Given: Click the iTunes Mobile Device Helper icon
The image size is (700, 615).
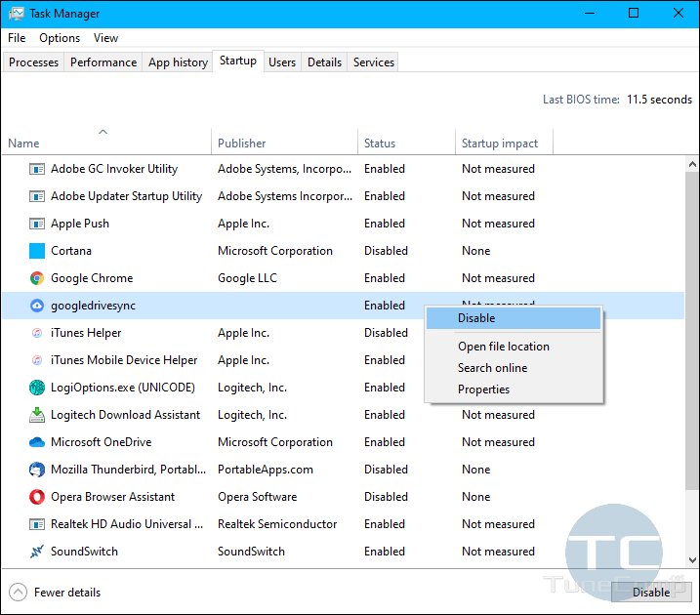Looking at the screenshot, I should tap(37, 360).
